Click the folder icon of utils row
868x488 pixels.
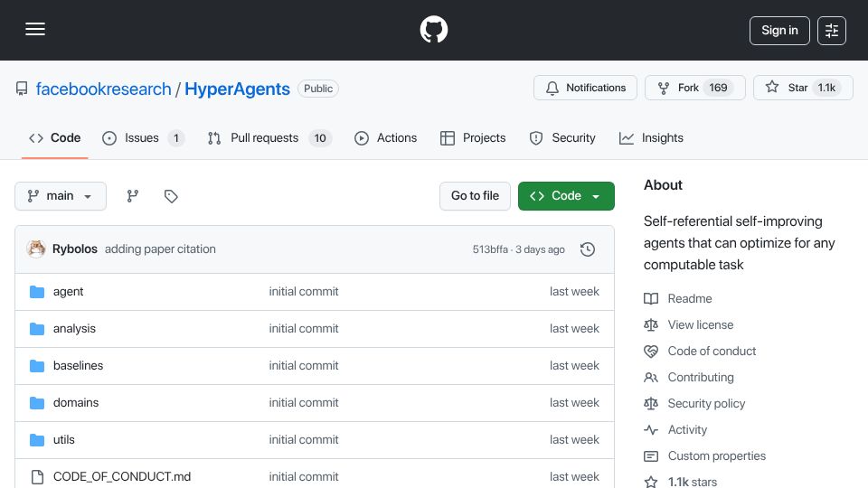coord(37,440)
